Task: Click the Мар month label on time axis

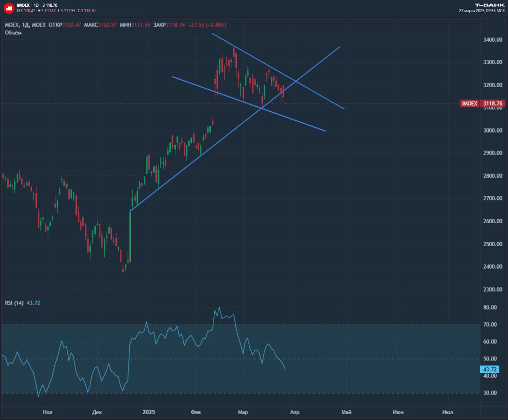Action: pos(243,412)
